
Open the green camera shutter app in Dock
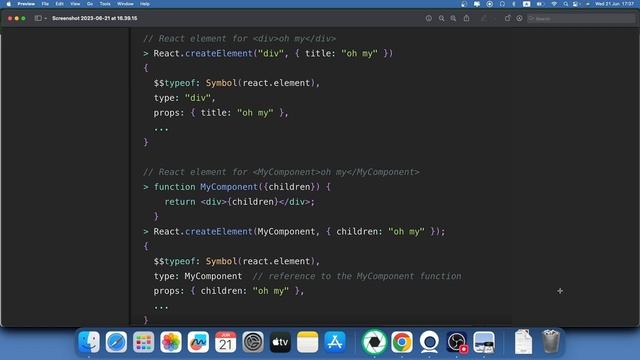click(374, 342)
